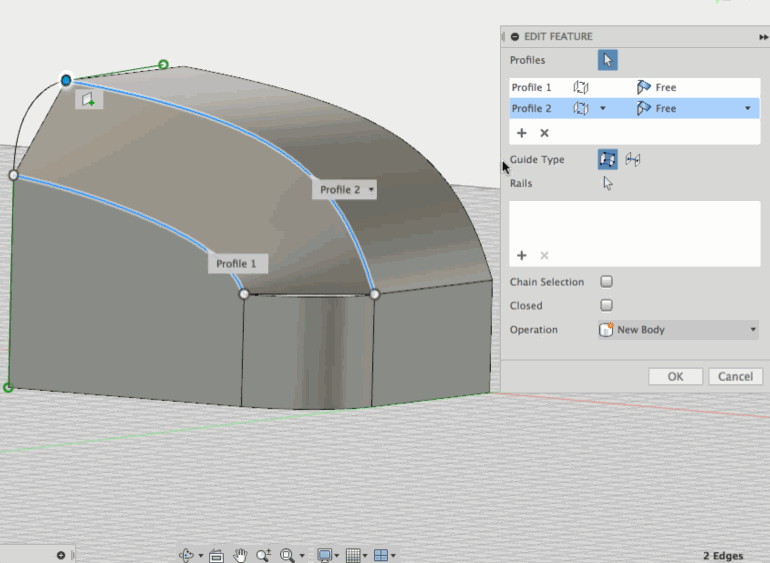This screenshot has height=563, width=770.
Task: Activate the Rails selection cursor
Action: 607,183
